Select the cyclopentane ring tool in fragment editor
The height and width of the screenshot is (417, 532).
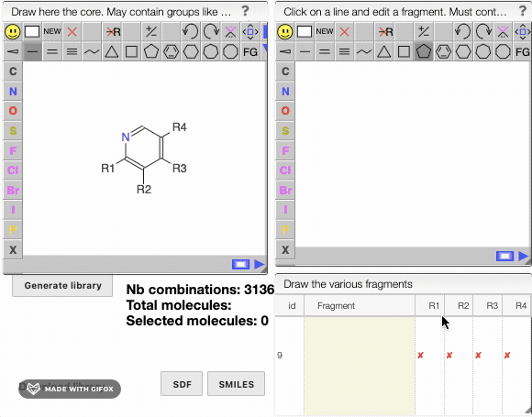424,52
